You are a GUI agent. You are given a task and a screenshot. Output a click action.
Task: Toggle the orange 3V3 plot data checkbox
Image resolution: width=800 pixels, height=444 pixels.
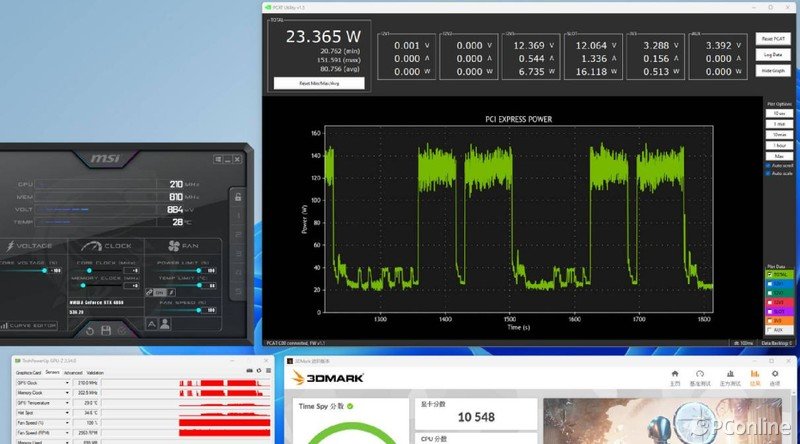click(x=770, y=320)
